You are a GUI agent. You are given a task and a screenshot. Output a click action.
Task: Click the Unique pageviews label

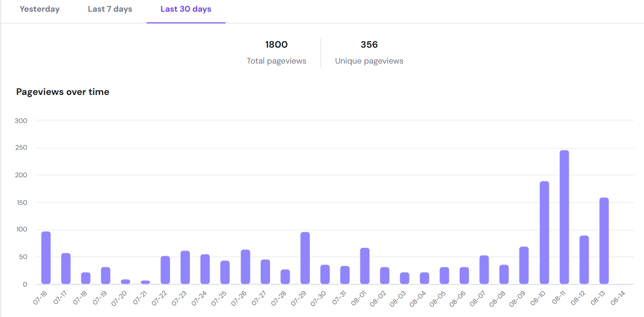(x=369, y=61)
